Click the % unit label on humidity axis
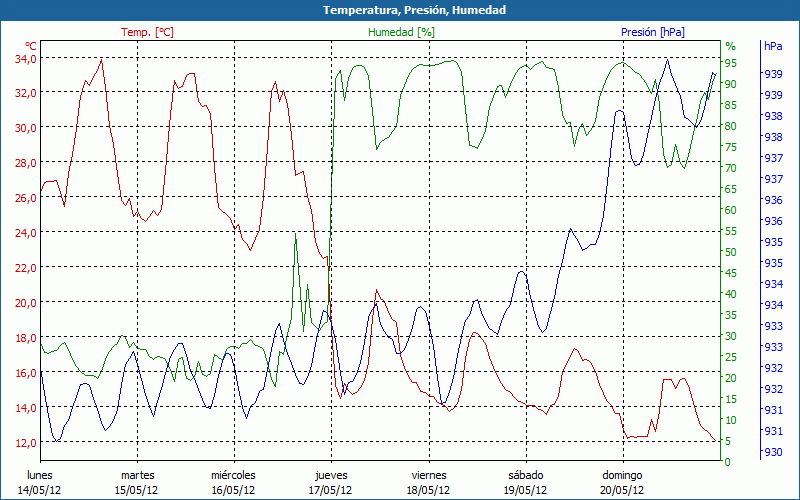Viewport: 800px width, 500px height. tap(730, 46)
